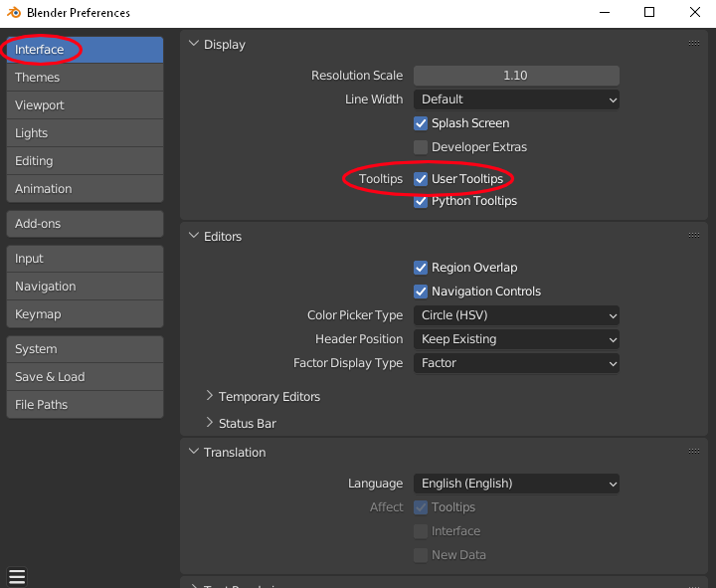Screen dimensions: 716x588
Task: Expand the Status Bar subpanel
Action: pos(210,423)
